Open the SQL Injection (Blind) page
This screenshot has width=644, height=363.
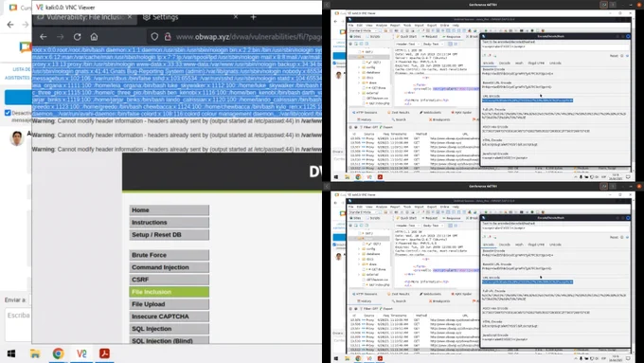pyautogui.click(x=170, y=341)
